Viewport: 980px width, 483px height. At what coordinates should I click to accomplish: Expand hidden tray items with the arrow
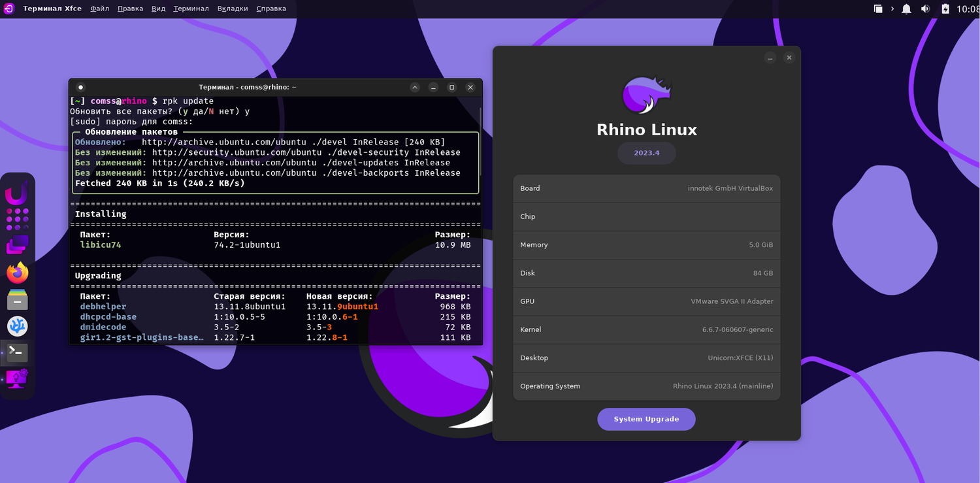pyautogui.click(x=892, y=8)
